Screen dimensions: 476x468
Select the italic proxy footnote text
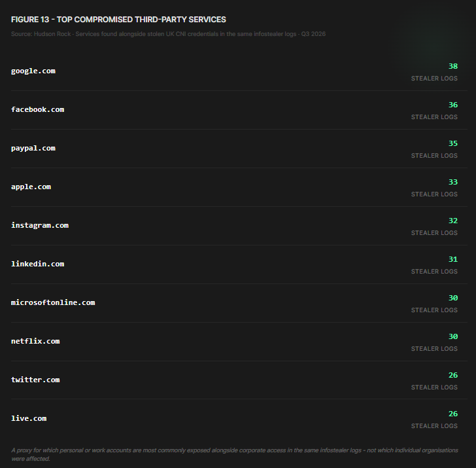pyautogui.click(x=235, y=454)
